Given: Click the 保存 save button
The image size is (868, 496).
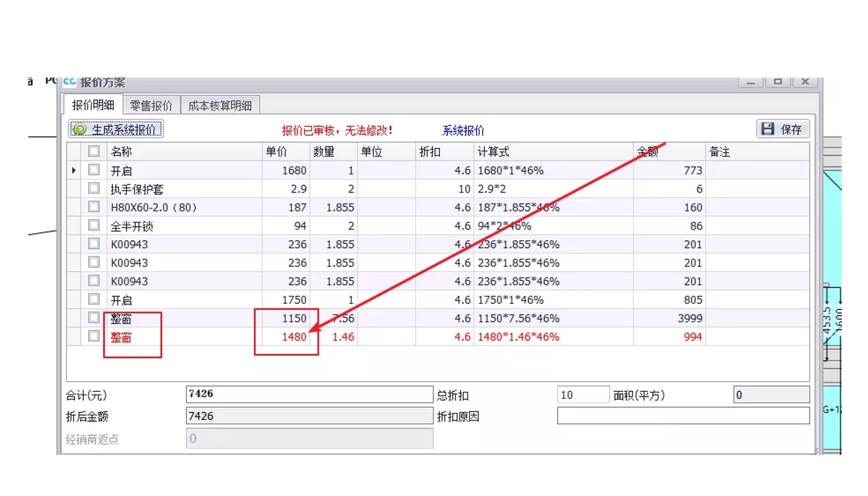Looking at the screenshot, I should [x=783, y=129].
